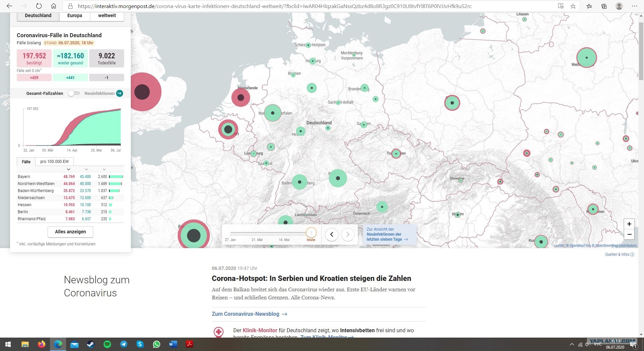The width and height of the screenshot is (644, 351).
Task: Open the browser home page
Action: [54, 6]
